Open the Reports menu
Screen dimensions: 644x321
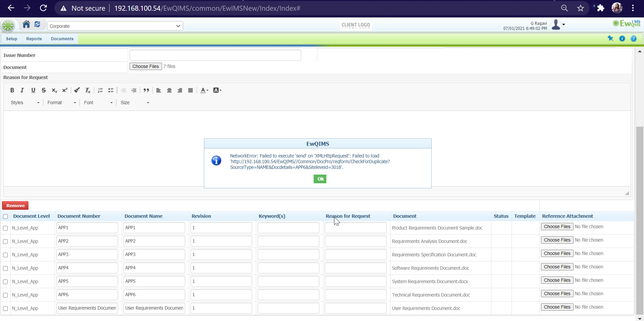(34, 39)
